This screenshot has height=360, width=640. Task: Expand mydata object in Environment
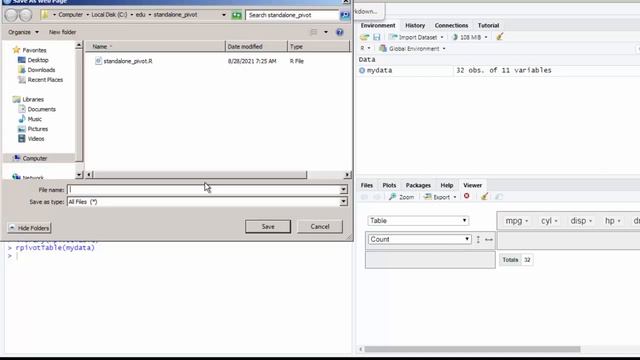coord(362,71)
